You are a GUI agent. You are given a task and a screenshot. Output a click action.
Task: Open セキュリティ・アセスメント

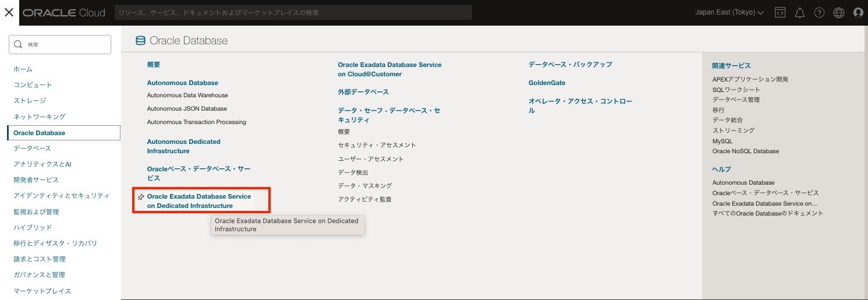[x=377, y=145]
